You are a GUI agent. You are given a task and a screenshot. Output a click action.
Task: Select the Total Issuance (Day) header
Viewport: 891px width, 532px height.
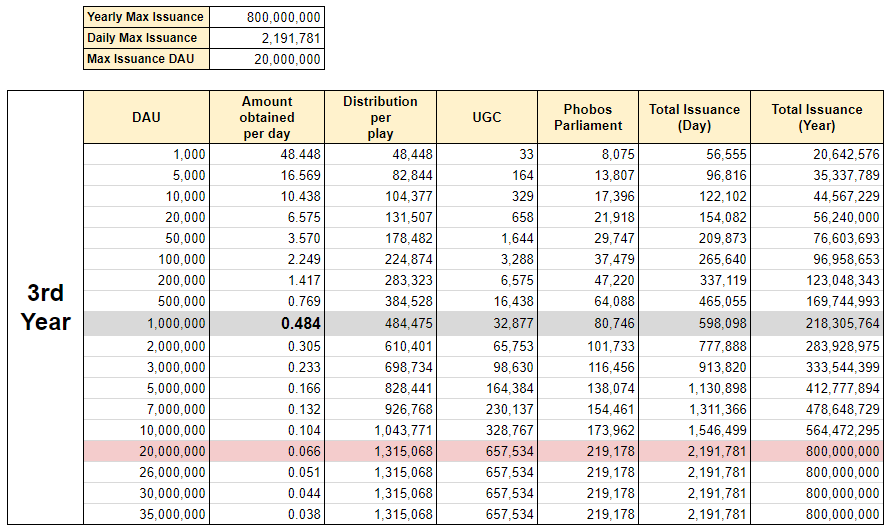tap(694, 117)
